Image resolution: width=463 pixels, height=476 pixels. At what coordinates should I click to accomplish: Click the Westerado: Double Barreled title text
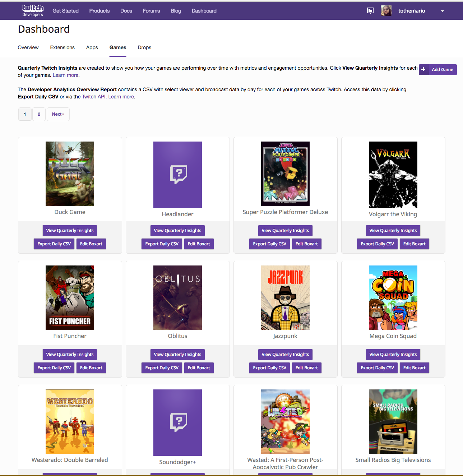point(70,460)
